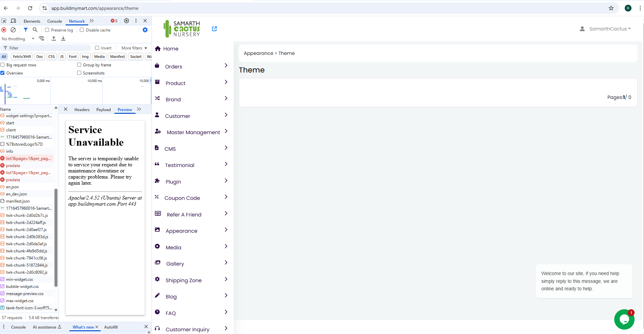
Task: Open the No throttling dropdown
Action: [x=18, y=39]
